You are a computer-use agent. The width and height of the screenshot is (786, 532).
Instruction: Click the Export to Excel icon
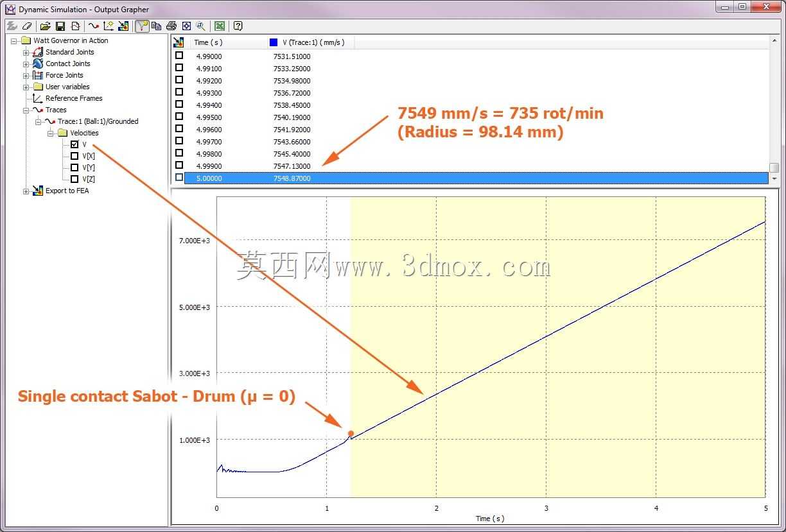(220, 26)
